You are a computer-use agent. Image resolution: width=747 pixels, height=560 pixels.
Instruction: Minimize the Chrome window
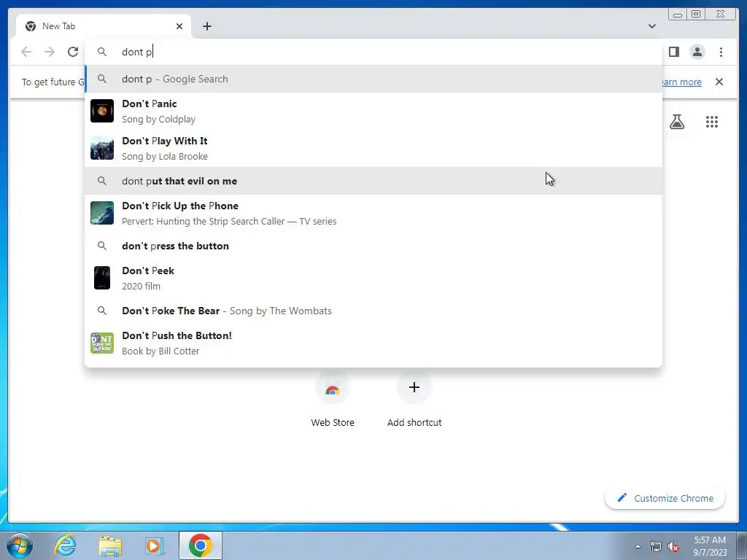click(x=678, y=15)
